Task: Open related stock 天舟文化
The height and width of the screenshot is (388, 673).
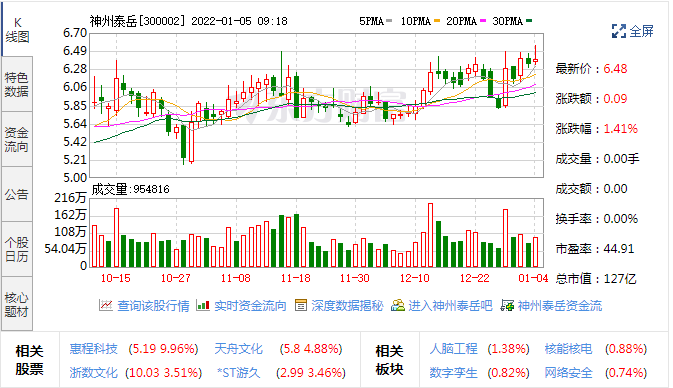Action: point(238,349)
